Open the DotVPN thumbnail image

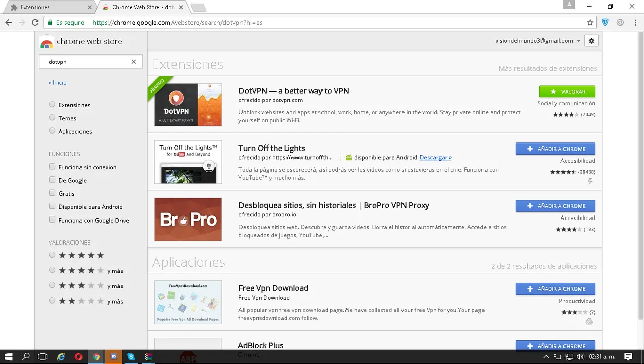click(188, 105)
